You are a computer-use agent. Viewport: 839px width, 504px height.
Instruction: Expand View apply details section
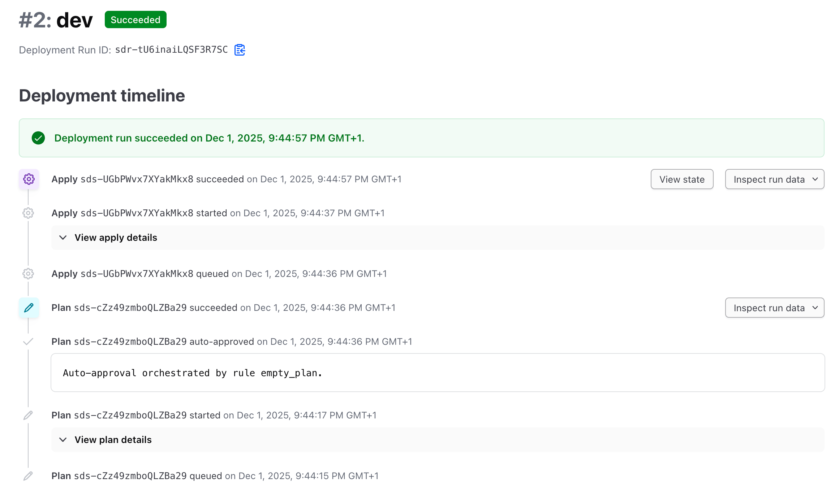(116, 238)
